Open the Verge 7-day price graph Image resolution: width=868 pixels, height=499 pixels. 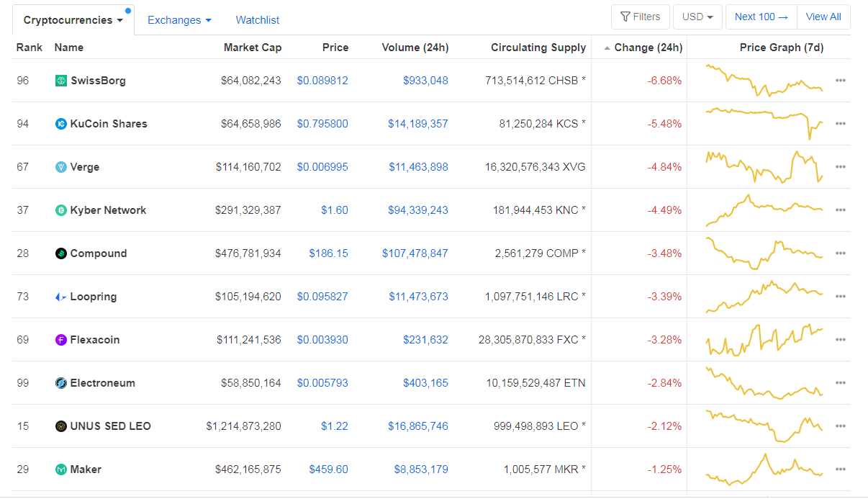764,167
